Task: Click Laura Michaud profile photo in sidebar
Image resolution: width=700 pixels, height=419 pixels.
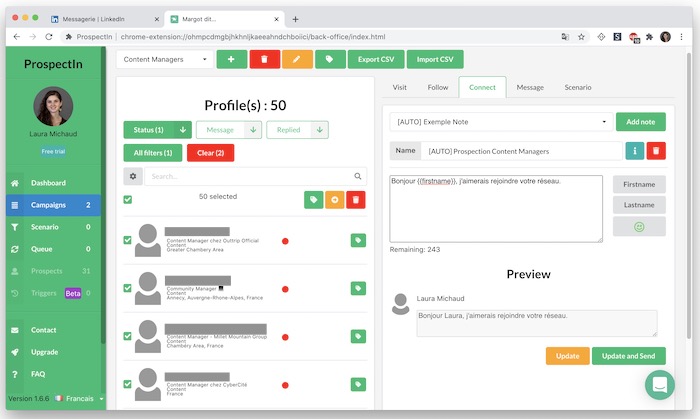Action: coord(53,106)
